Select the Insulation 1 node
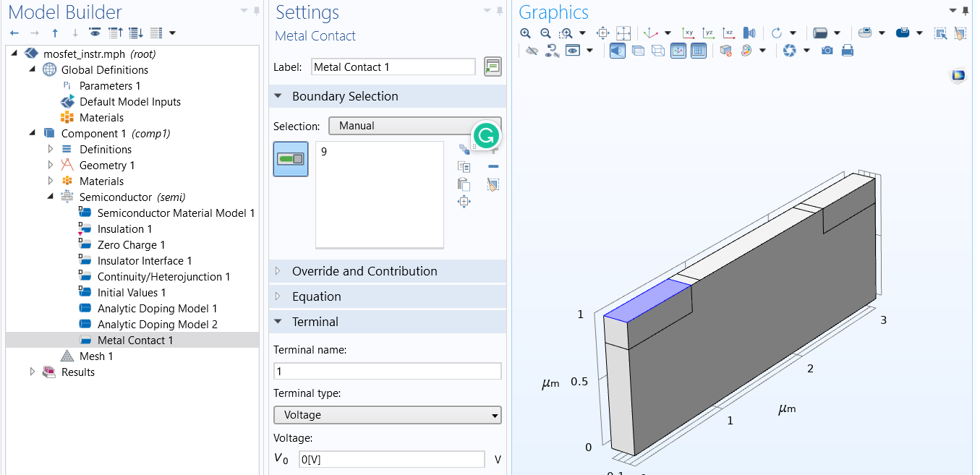980x475 pixels. [124, 228]
